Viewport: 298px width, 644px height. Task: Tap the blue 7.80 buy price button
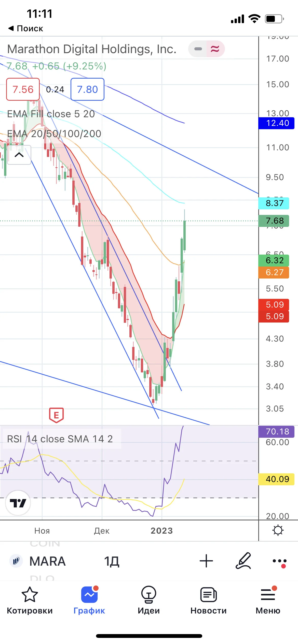87,89
